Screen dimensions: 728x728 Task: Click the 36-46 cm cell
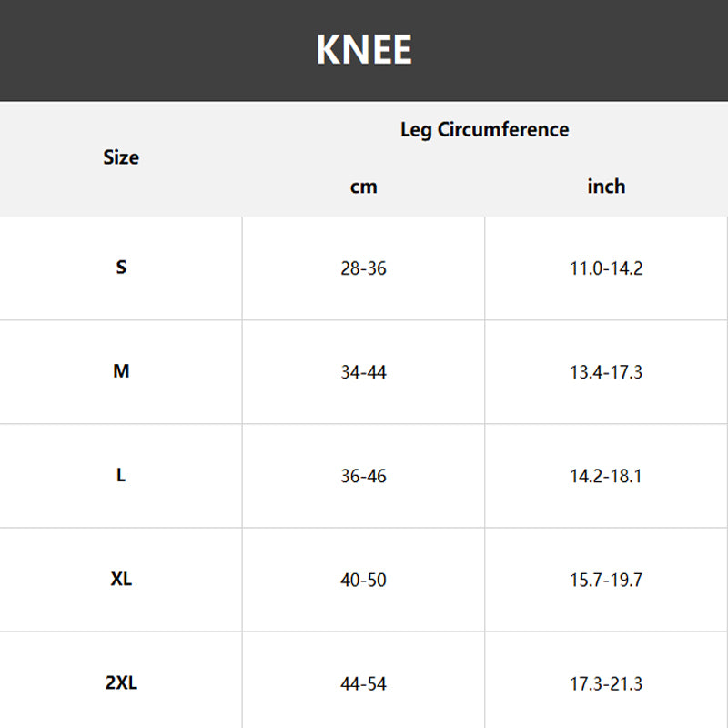coord(363,476)
